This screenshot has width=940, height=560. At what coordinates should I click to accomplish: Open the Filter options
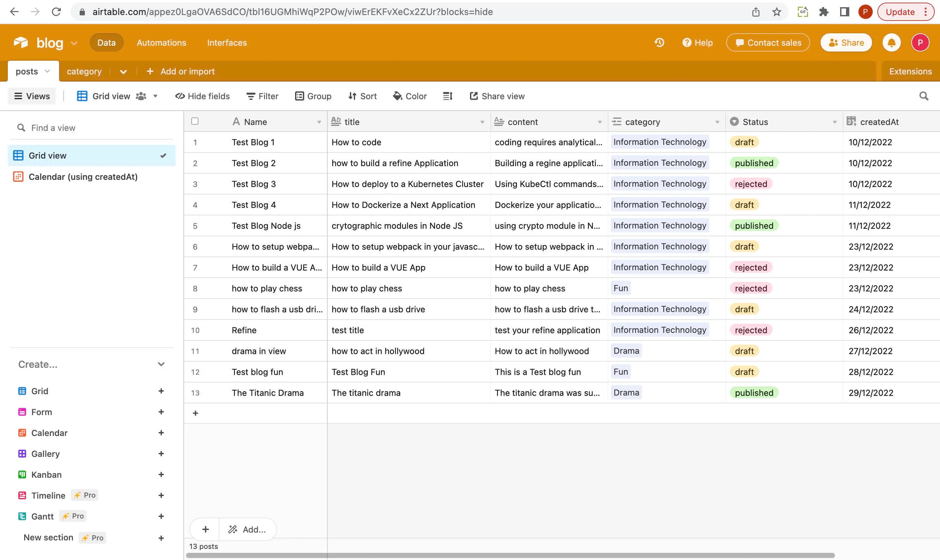262,96
